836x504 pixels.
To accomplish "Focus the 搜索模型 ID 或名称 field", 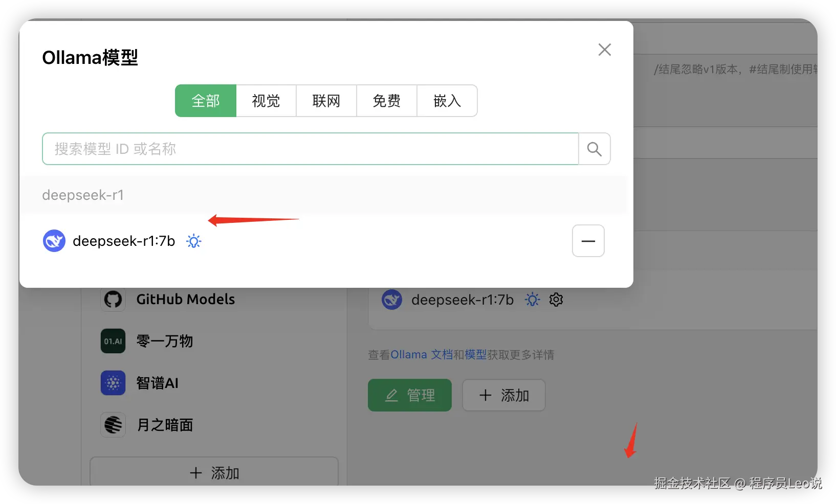I will point(311,149).
